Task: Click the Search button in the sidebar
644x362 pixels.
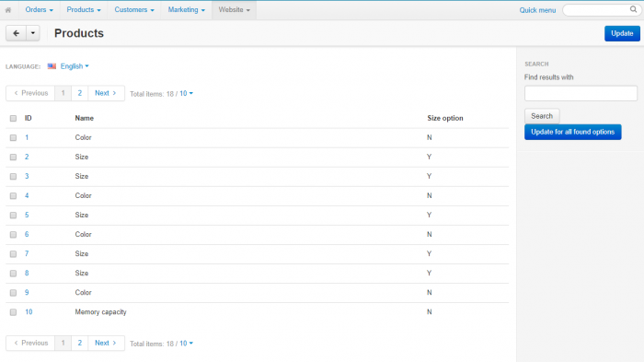Action: (x=542, y=116)
